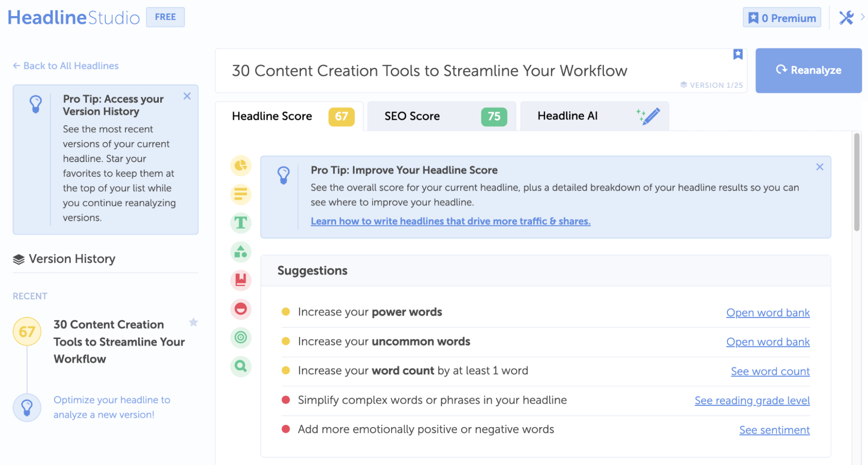Click the search preview magnifier icon
868x465 pixels.
tap(241, 366)
